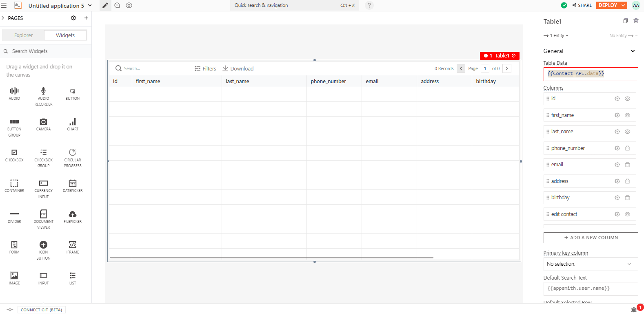Select the Chart widget icon
This screenshot has width=644, height=315.
pos(73,122)
